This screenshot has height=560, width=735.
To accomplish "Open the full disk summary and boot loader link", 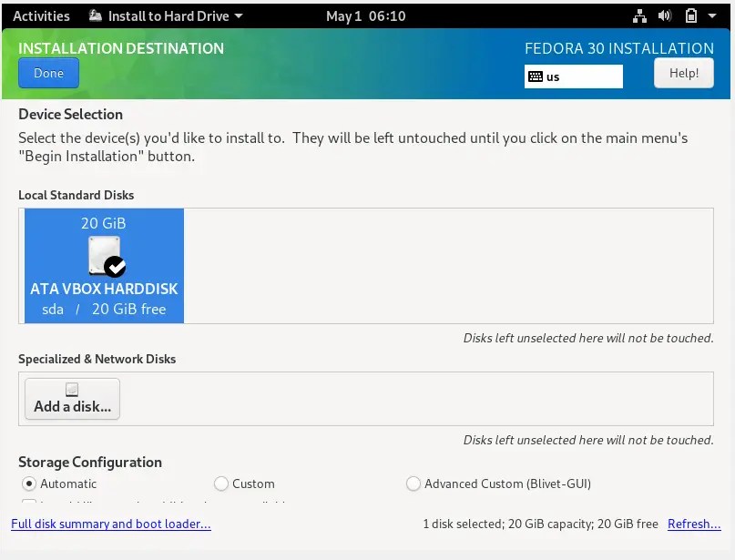I will pyautogui.click(x=110, y=524).
